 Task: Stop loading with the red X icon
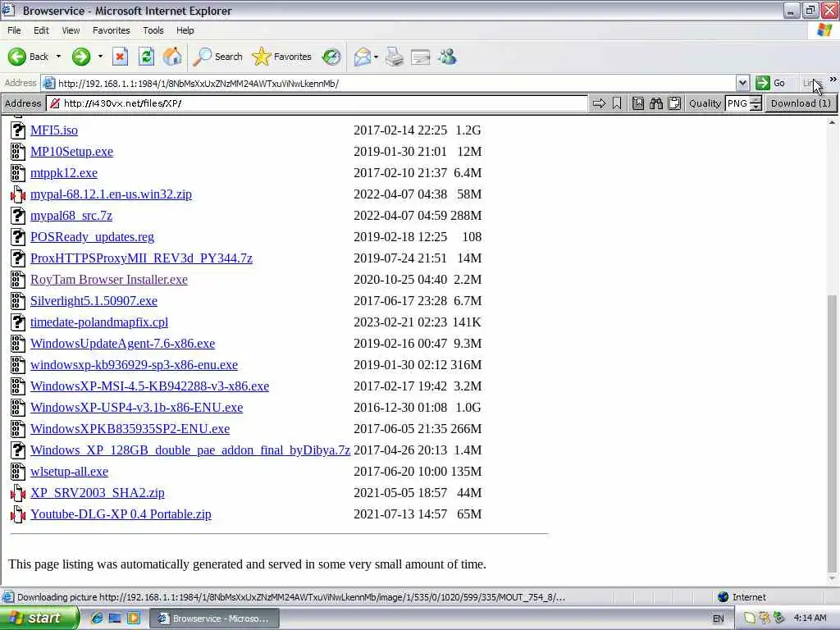pos(120,57)
